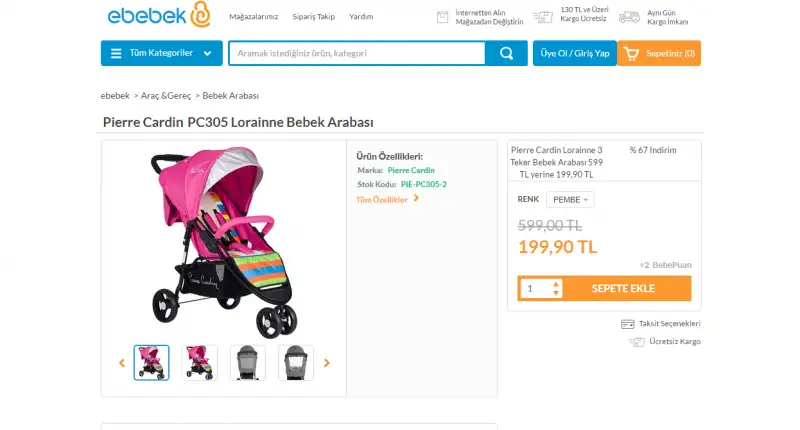Click the same-day delivery truck icon

pos(629,17)
